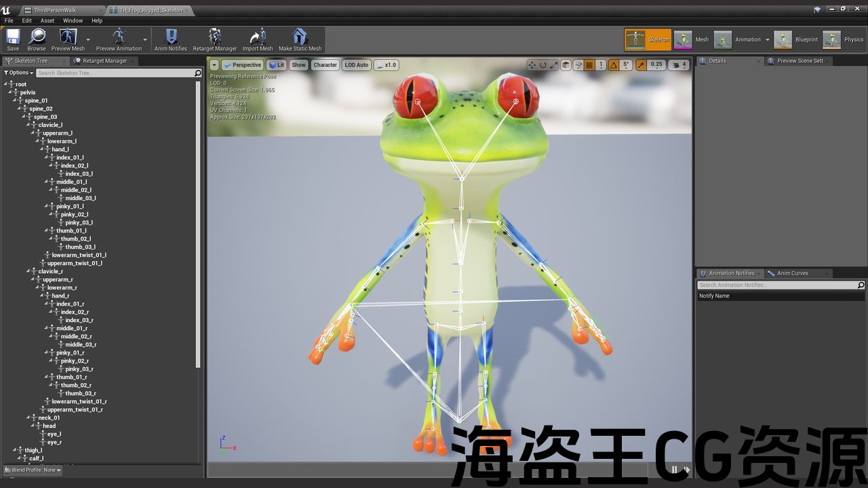The width and height of the screenshot is (868, 488).
Task: Toggle rotation snapping in the viewport
Action: [x=613, y=65]
